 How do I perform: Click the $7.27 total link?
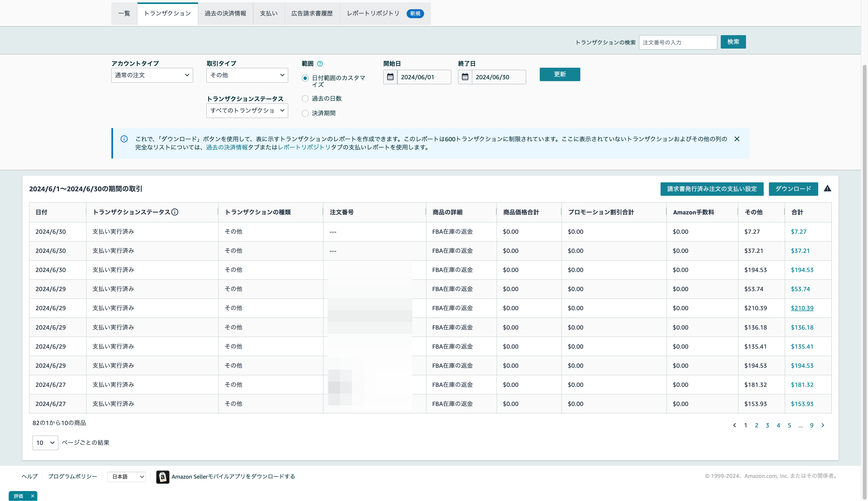coord(798,232)
